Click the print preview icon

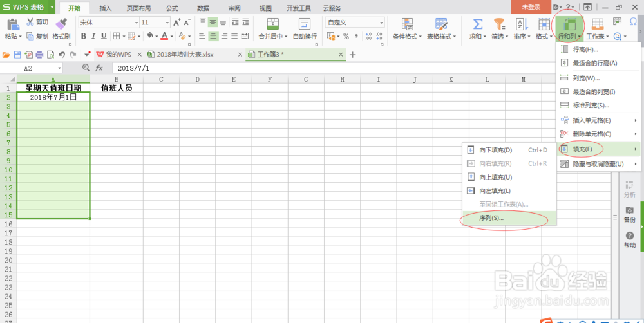(50, 55)
